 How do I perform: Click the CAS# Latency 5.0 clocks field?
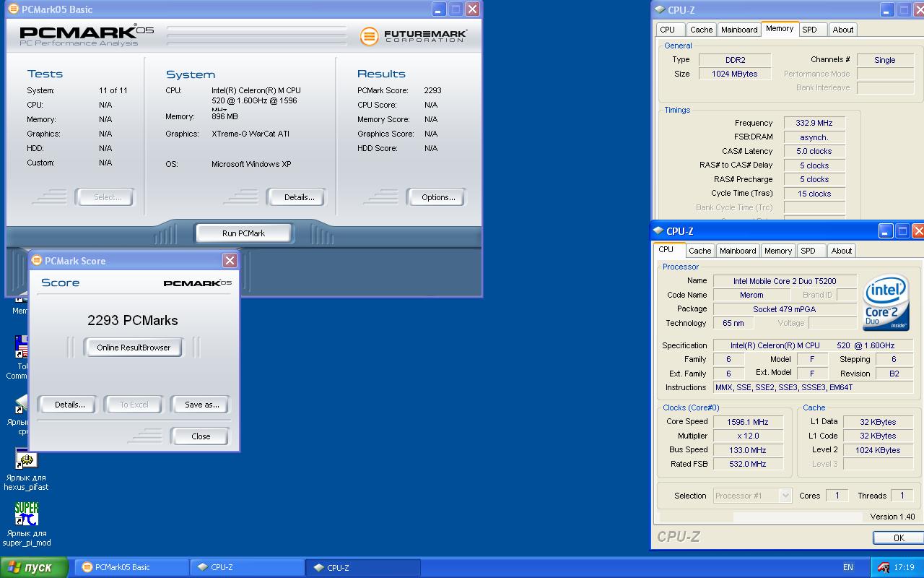[x=814, y=151]
